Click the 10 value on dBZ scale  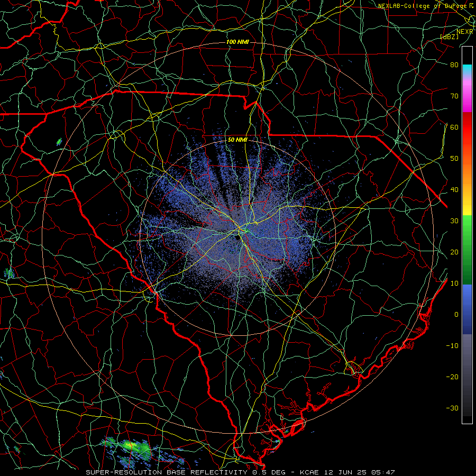click(x=454, y=283)
